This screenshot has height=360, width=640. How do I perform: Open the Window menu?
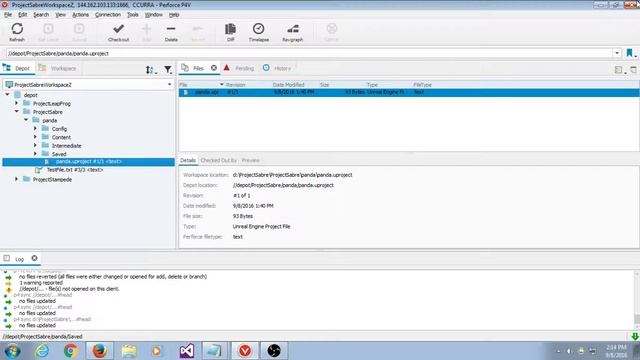(x=153, y=15)
